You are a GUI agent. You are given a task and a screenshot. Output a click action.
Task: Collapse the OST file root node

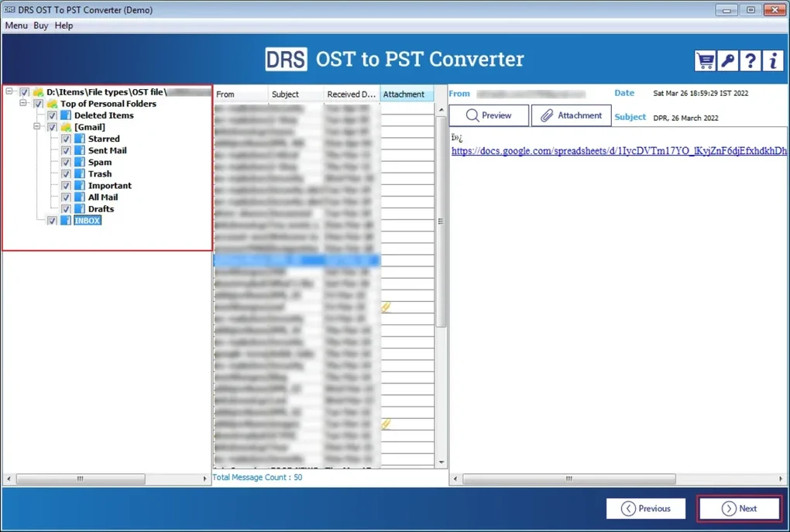9,91
